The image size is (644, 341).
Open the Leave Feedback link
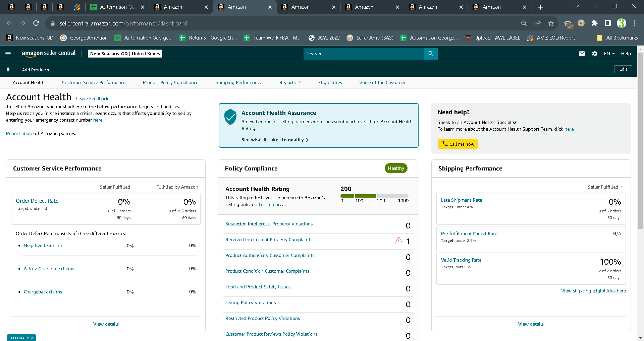pyautogui.click(x=92, y=98)
